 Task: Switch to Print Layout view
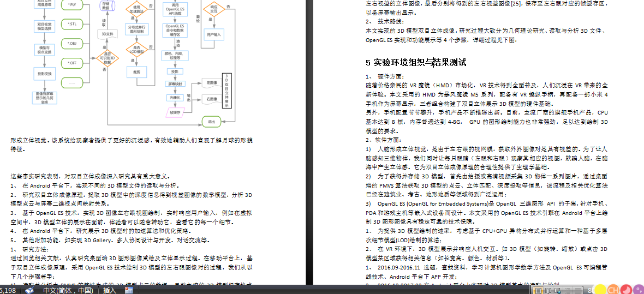pos(538,290)
